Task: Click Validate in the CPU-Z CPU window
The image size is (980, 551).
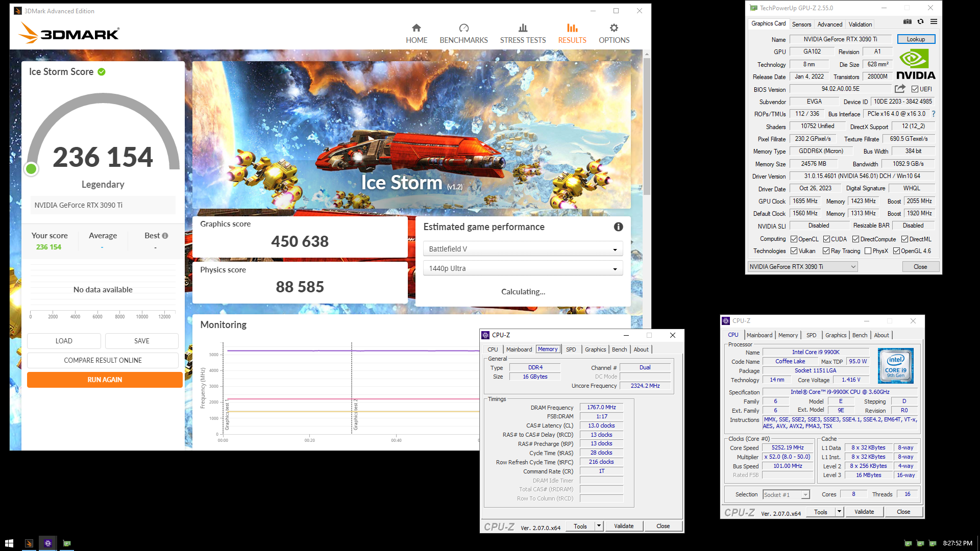Action: point(864,512)
